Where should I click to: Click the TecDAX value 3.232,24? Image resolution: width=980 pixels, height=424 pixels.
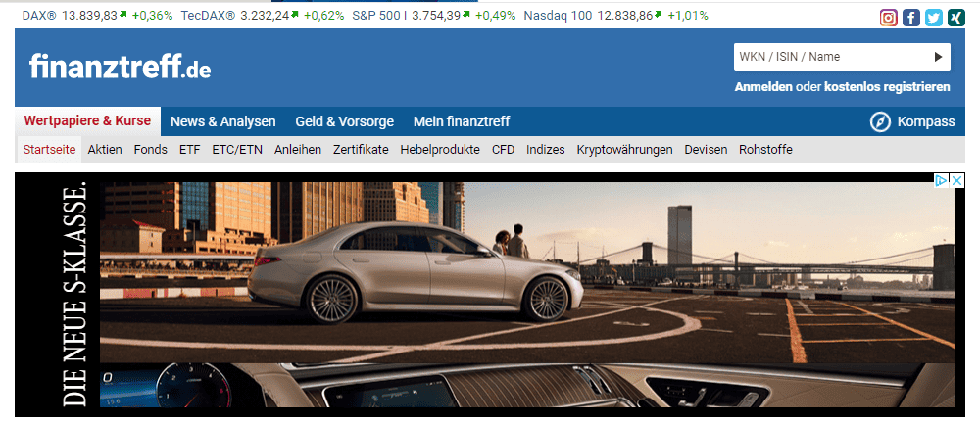tap(265, 16)
